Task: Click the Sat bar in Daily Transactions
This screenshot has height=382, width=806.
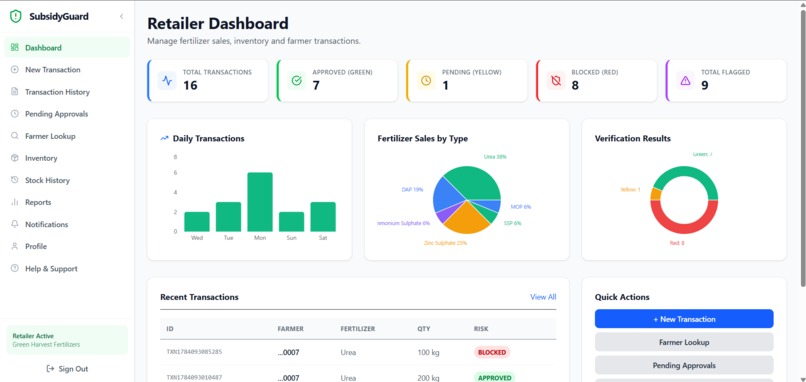Action: coord(323,217)
